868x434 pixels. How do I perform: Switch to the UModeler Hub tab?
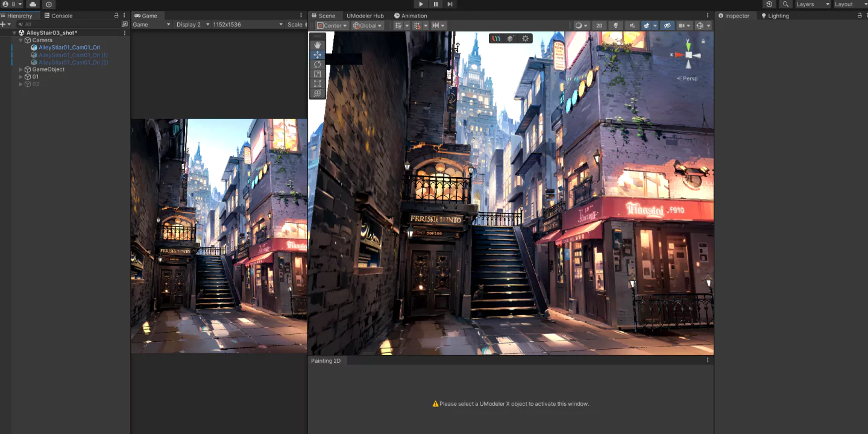(365, 16)
